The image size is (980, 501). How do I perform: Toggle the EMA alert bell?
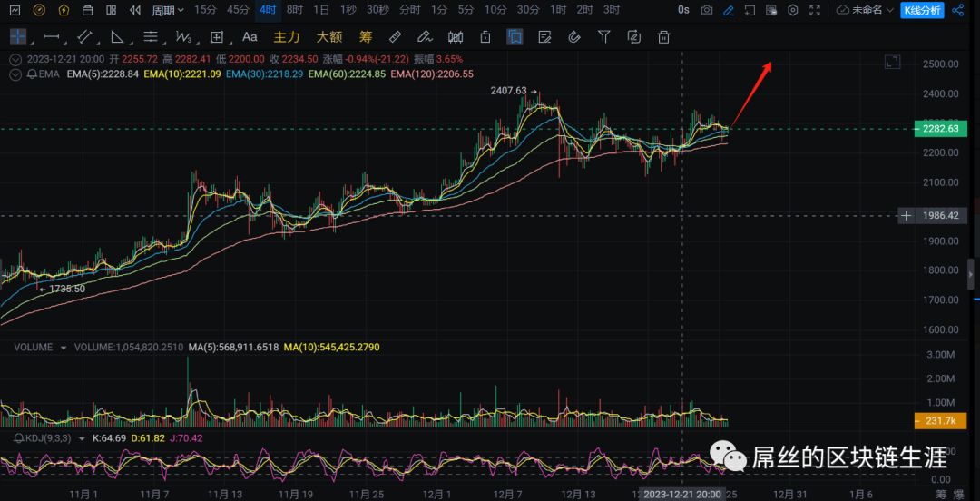(32, 74)
